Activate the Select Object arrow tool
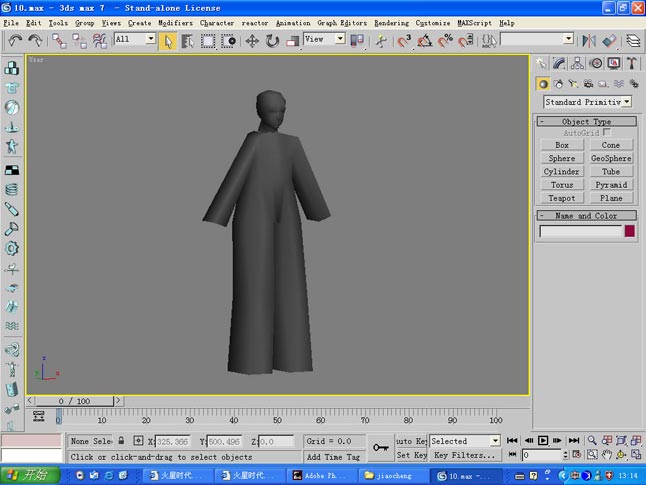Screen dimensions: 646x485 tap(168, 41)
